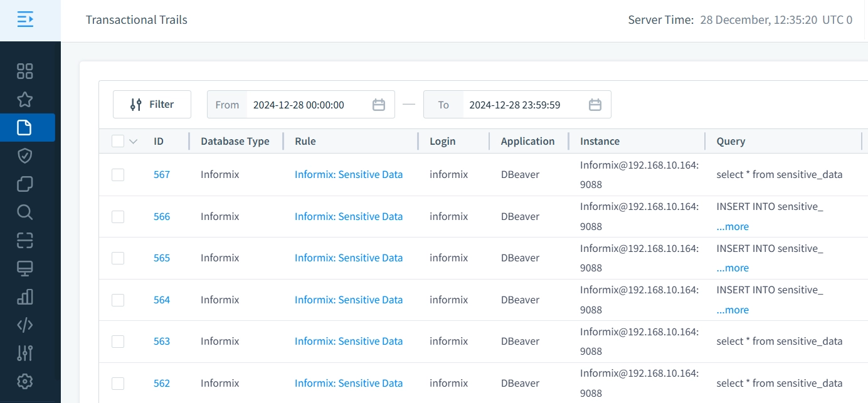Expand ...more on row 566 query

pos(733,227)
